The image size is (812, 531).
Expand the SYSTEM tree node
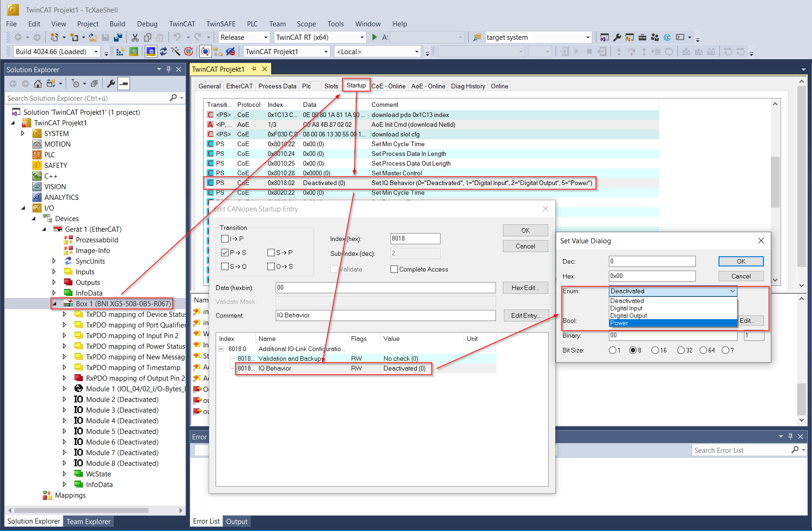23,133
